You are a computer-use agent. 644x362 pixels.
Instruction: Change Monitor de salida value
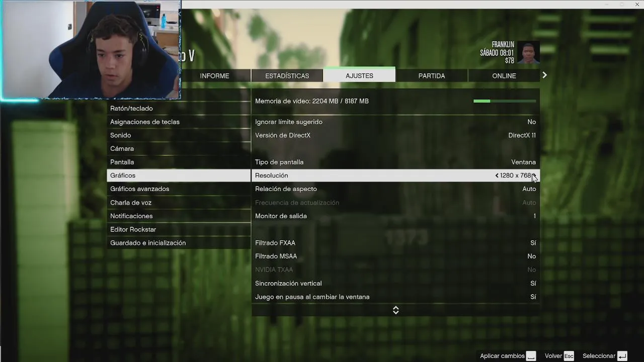395,216
